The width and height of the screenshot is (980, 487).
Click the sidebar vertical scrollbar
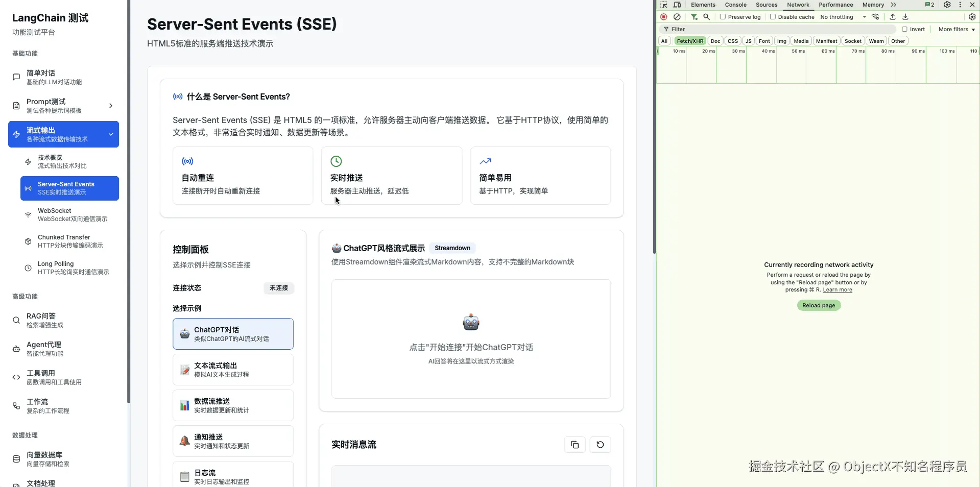(x=129, y=202)
